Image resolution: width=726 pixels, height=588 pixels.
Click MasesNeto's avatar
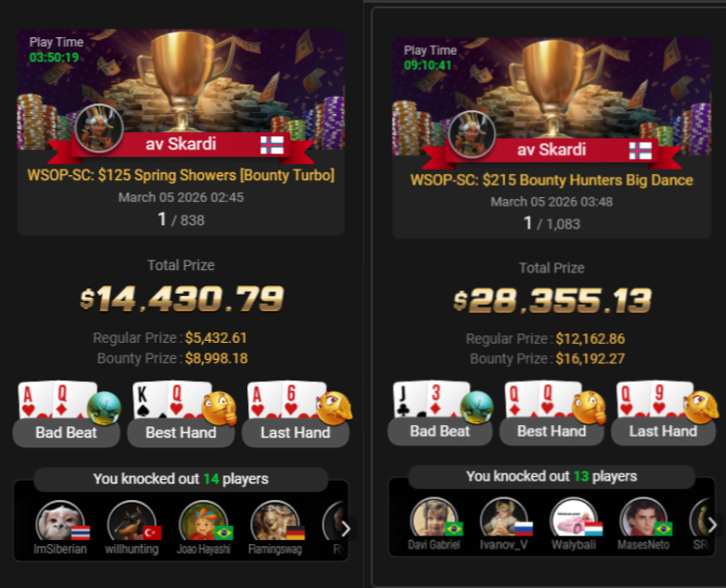coord(644,518)
